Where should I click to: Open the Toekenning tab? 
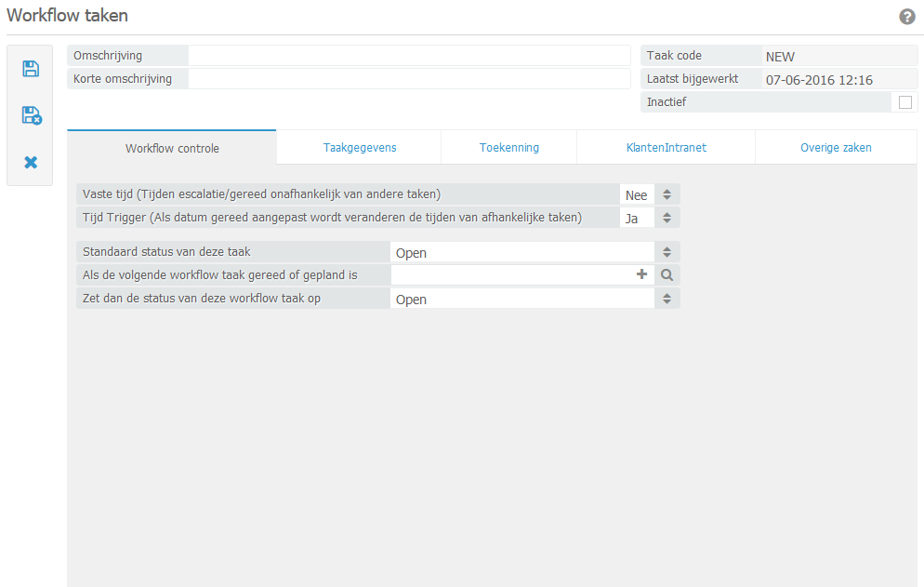(508, 148)
